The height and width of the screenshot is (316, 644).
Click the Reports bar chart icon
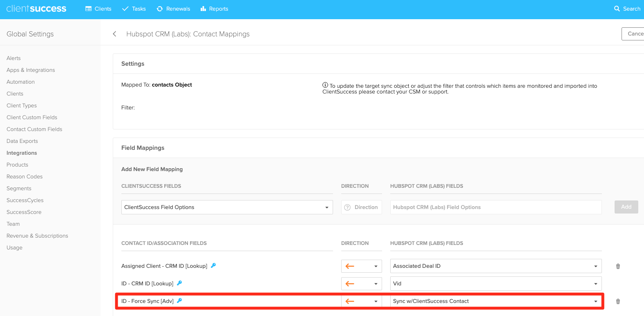click(x=203, y=9)
